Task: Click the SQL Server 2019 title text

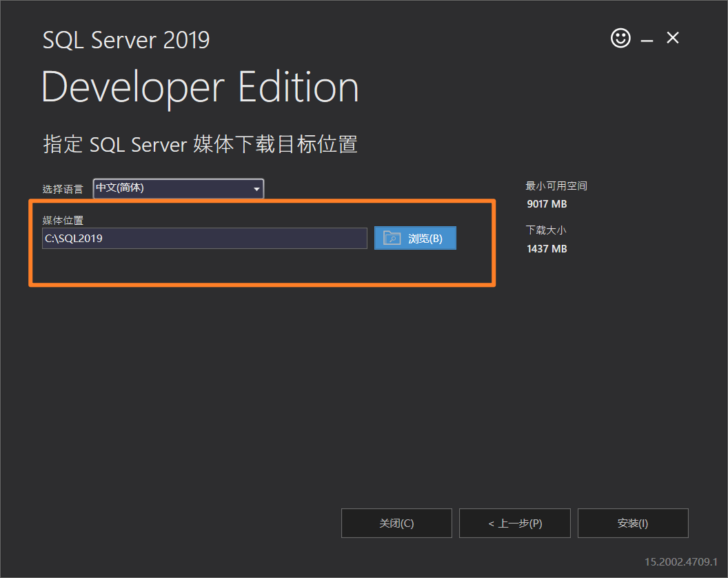Action: 126,40
